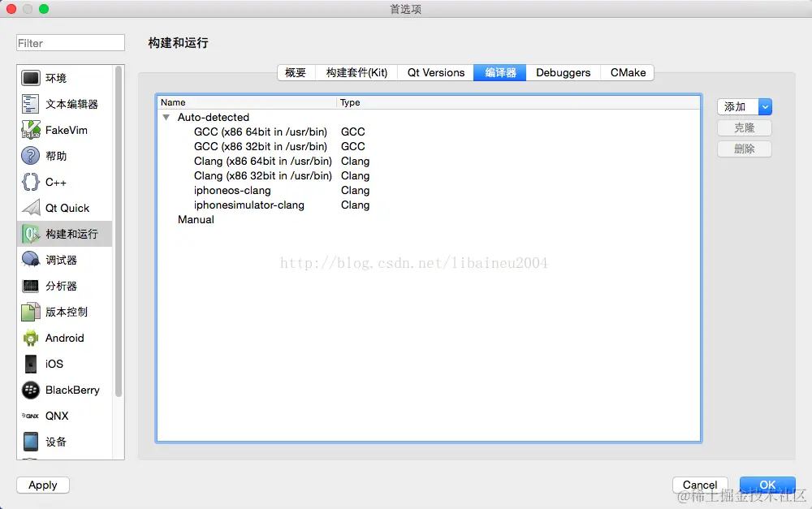Select the iOS device icon
This screenshot has width=812, height=509.
[31, 364]
